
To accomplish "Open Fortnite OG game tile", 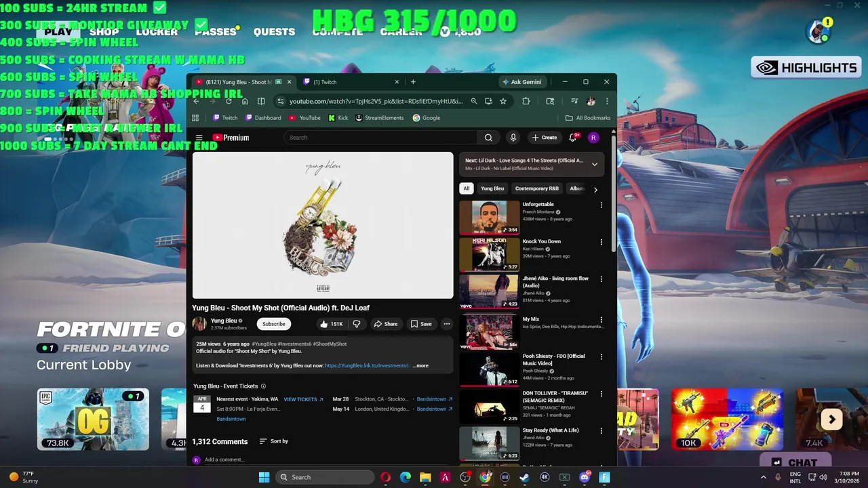I will pyautogui.click(x=93, y=420).
